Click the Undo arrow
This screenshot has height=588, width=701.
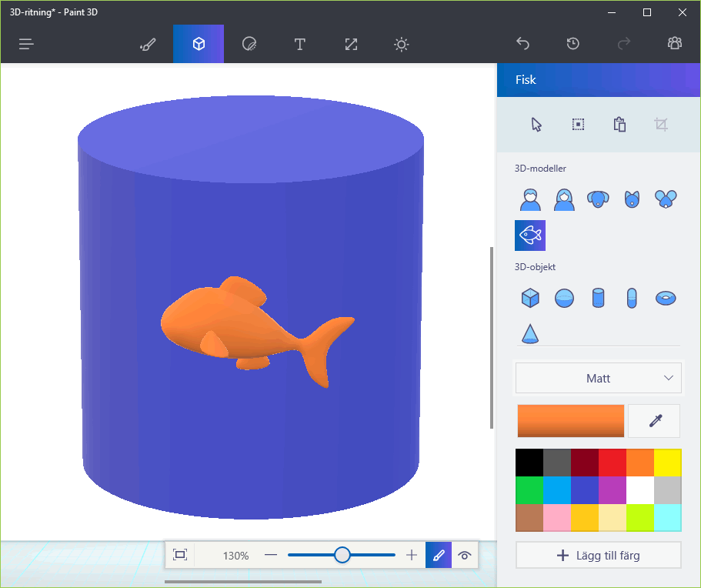click(x=522, y=44)
